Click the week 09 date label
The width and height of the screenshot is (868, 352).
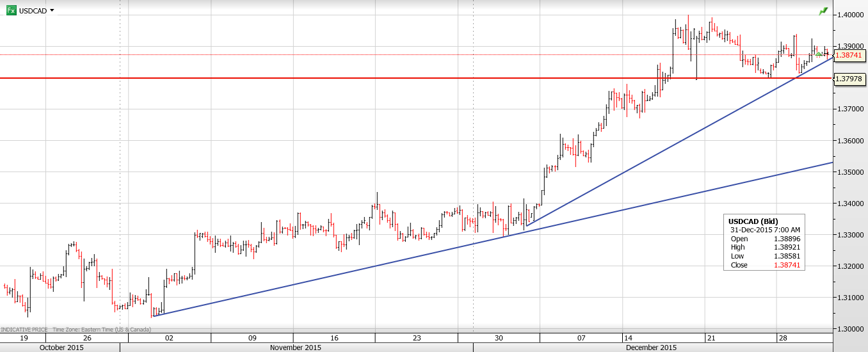[252, 337]
